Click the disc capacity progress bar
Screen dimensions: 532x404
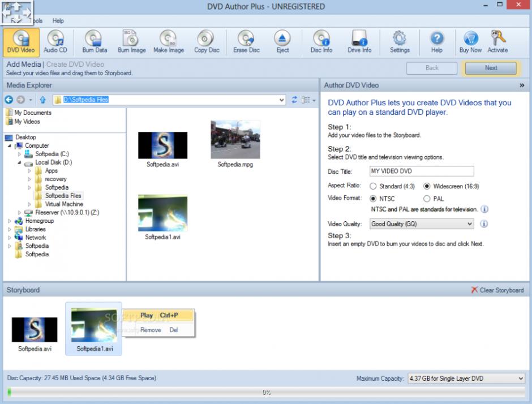(x=266, y=392)
